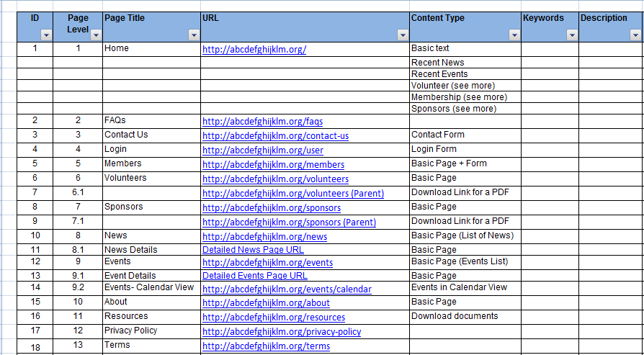The width and height of the screenshot is (644, 355).
Task: Open the URL column filter dropdown
Action: pos(403,36)
